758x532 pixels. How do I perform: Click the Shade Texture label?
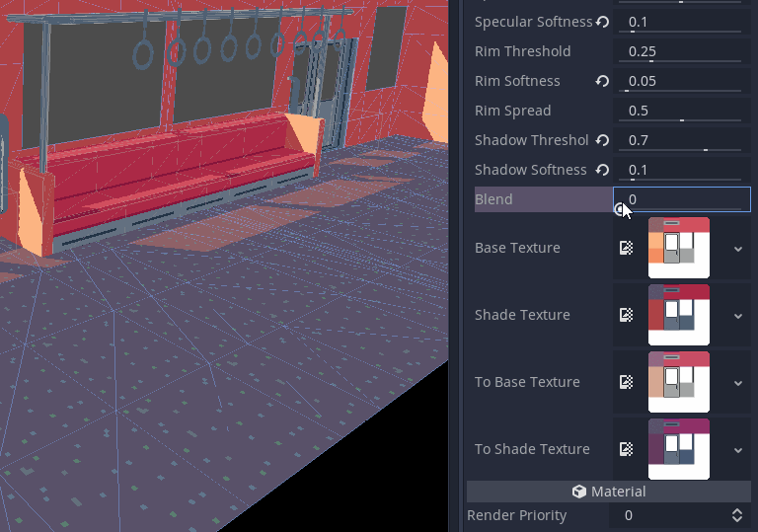(522, 315)
